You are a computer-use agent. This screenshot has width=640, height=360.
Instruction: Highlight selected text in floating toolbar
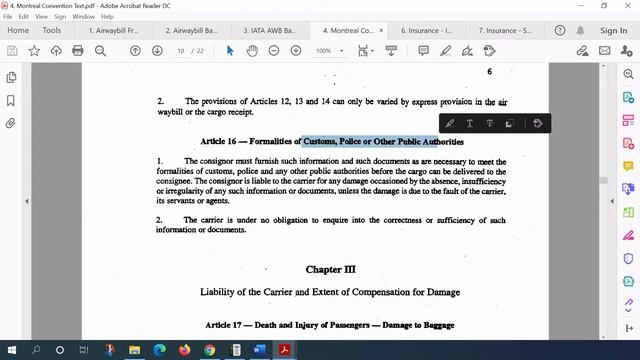coord(450,123)
